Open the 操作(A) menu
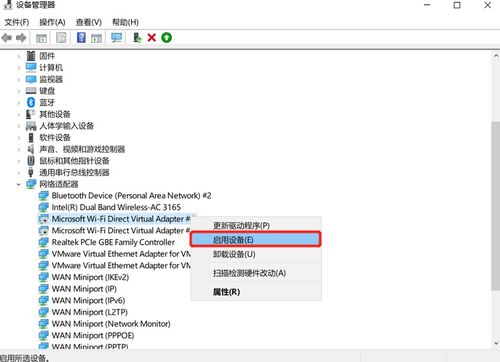500x362 pixels. click(52, 22)
